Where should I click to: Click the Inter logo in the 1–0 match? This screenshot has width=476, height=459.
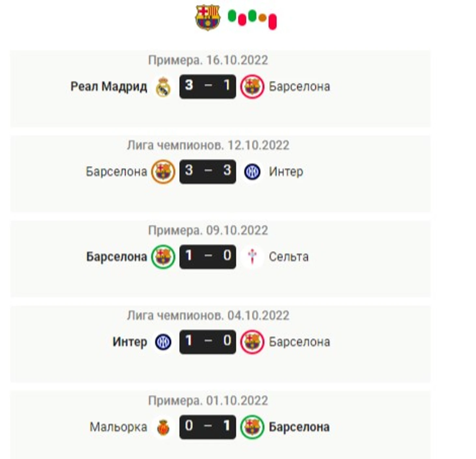tap(163, 342)
